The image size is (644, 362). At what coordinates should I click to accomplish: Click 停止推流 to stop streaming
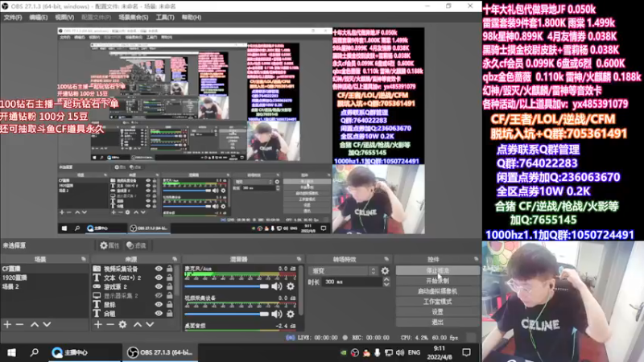(437, 270)
